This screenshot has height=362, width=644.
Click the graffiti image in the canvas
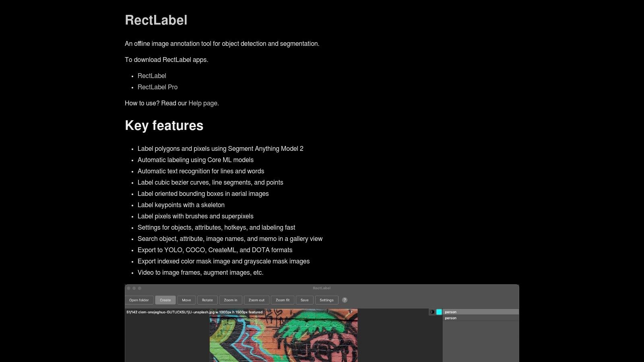click(283, 335)
